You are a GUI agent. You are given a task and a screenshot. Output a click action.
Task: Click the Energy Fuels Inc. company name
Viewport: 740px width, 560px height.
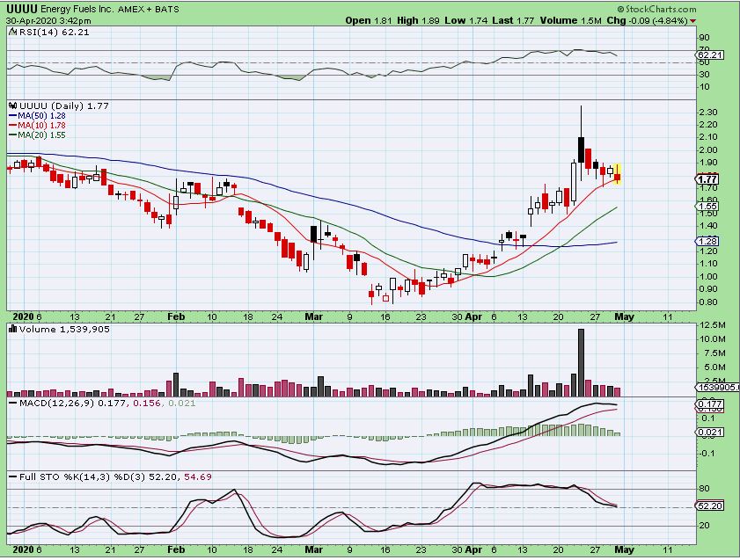point(77,9)
